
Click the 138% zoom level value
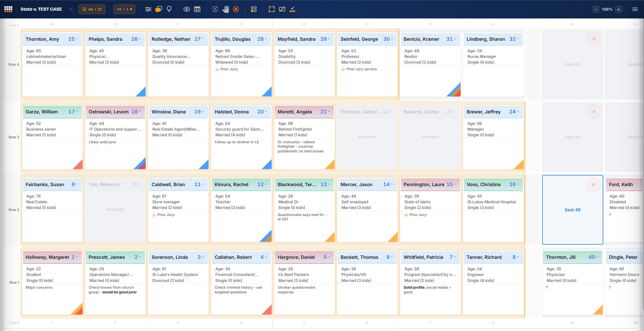pos(607,9)
